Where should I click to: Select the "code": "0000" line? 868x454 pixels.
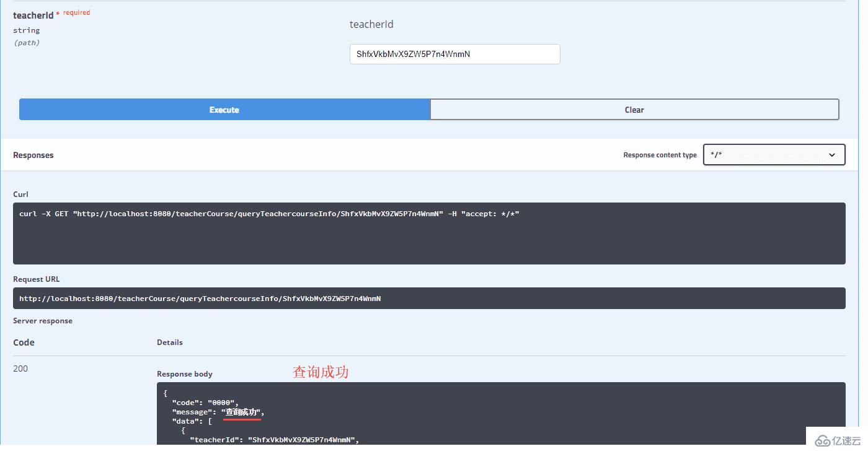pos(205,403)
